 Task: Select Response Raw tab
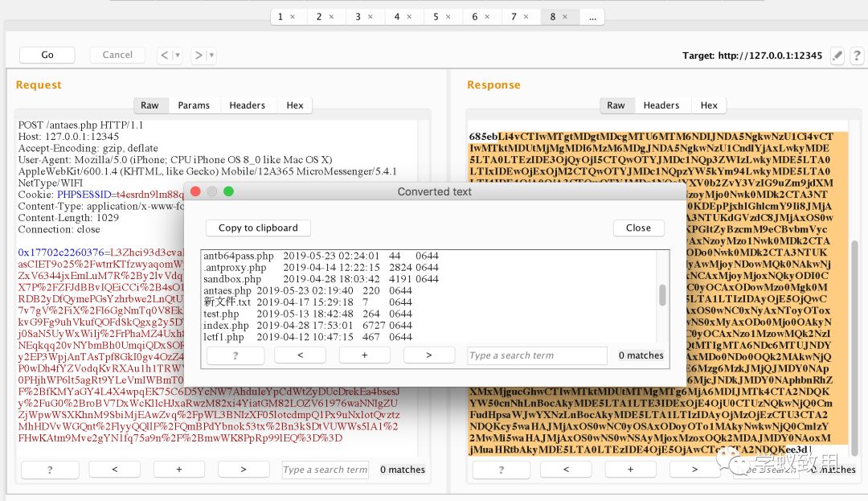point(616,105)
